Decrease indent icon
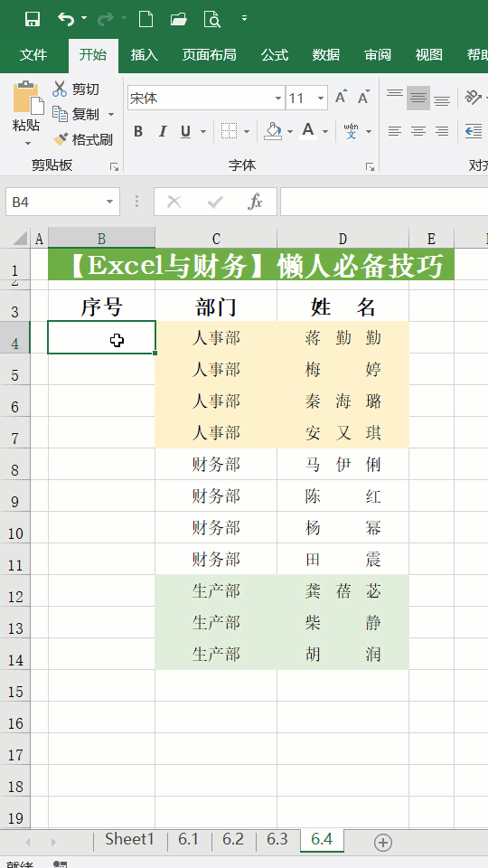 tap(474, 131)
